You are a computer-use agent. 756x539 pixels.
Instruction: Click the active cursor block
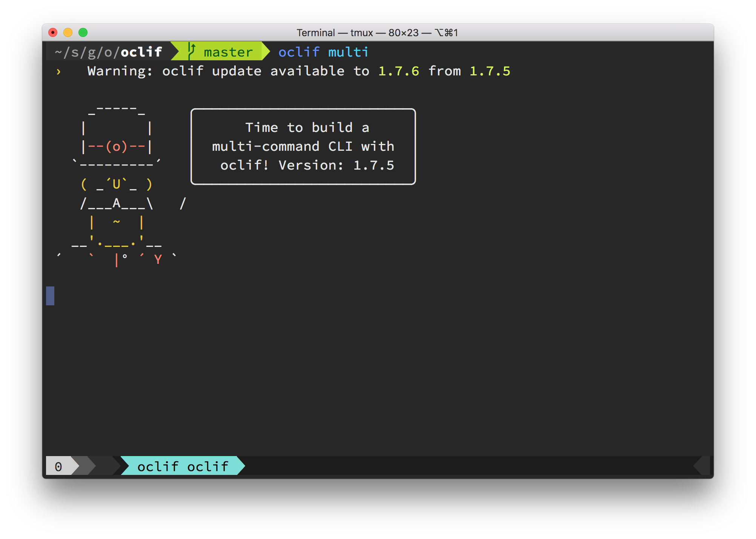tap(49, 297)
